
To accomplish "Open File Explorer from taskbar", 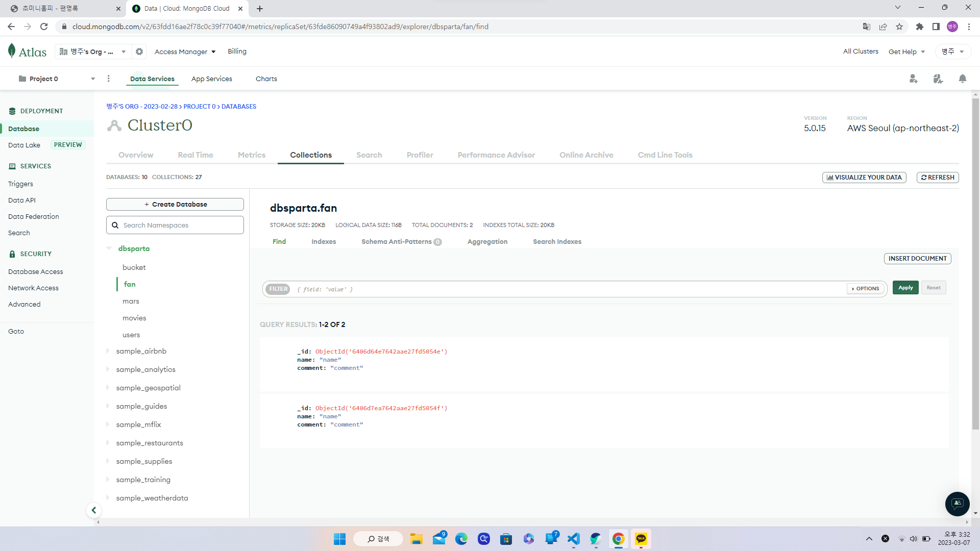I will point(416,539).
